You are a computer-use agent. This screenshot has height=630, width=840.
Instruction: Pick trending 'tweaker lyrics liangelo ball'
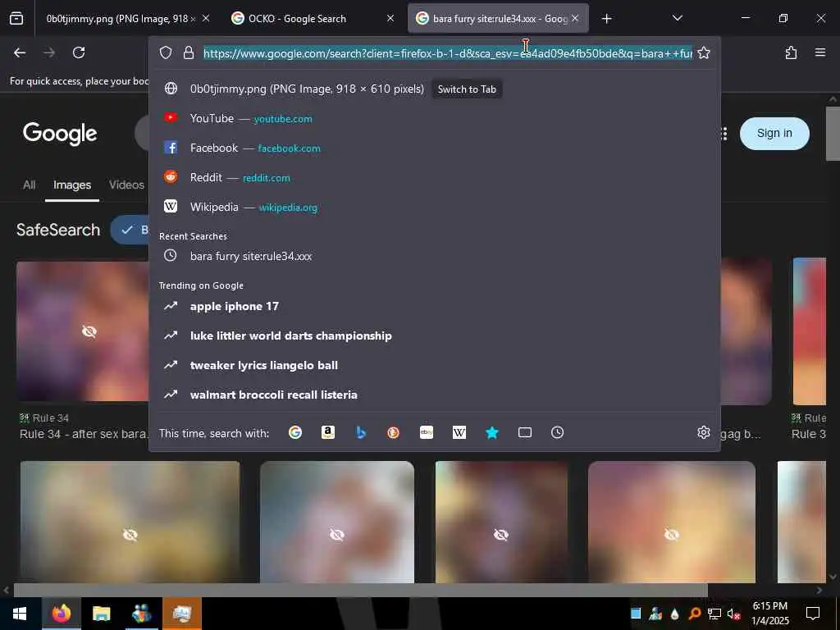[434, 365]
